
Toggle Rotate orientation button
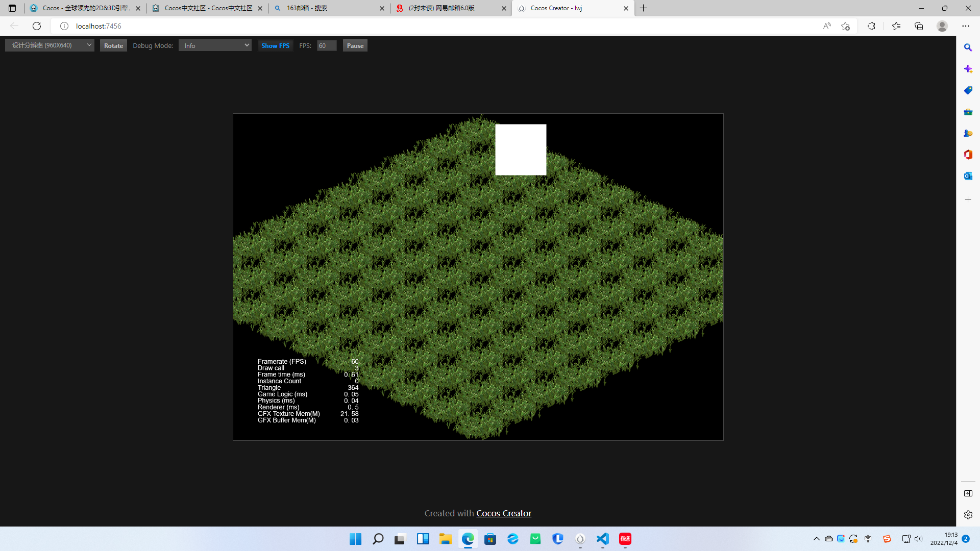113,45
